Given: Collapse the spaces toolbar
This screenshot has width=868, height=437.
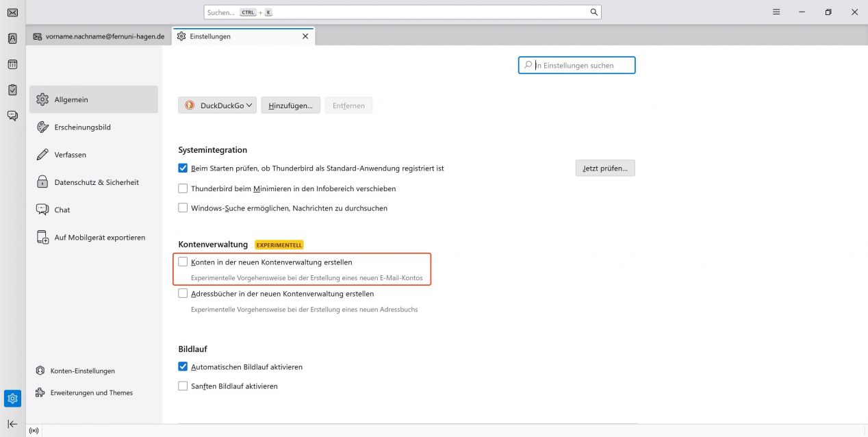Looking at the screenshot, I should coord(12,423).
